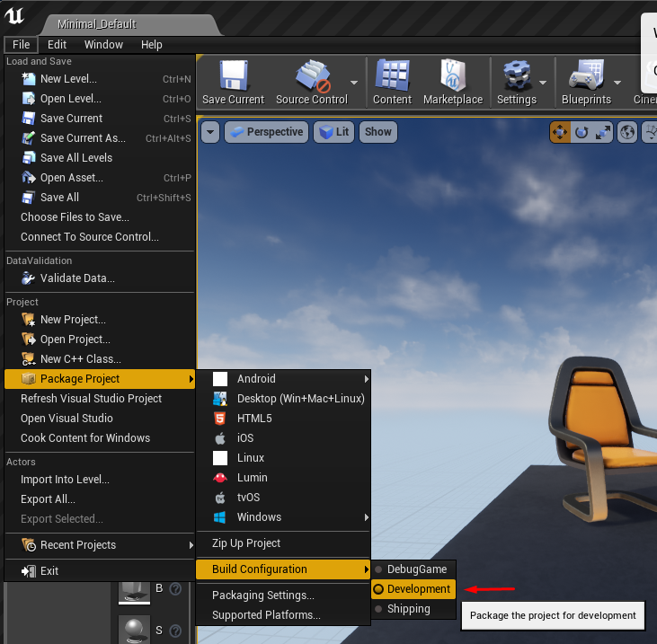Choose Export All menu entry
Screen dimensions: 657x644
pos(100,498)
